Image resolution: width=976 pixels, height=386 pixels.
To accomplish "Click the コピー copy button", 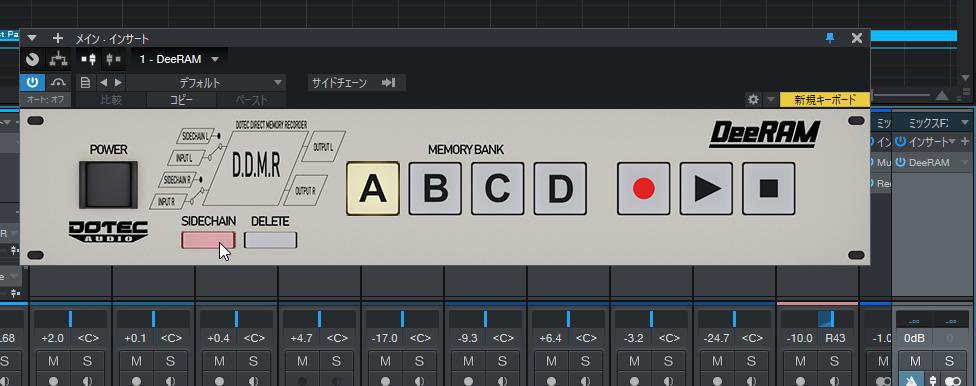I will (x=181, y=100).
